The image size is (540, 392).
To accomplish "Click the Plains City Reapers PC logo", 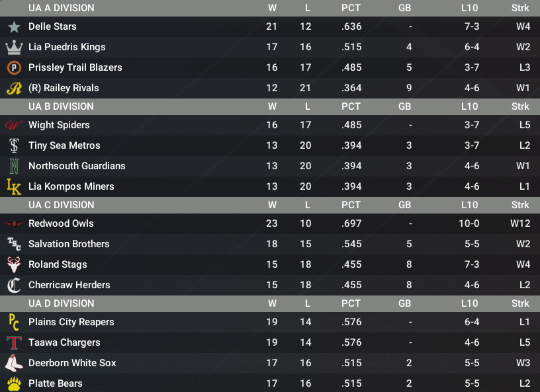I will [x=14, y=322].
